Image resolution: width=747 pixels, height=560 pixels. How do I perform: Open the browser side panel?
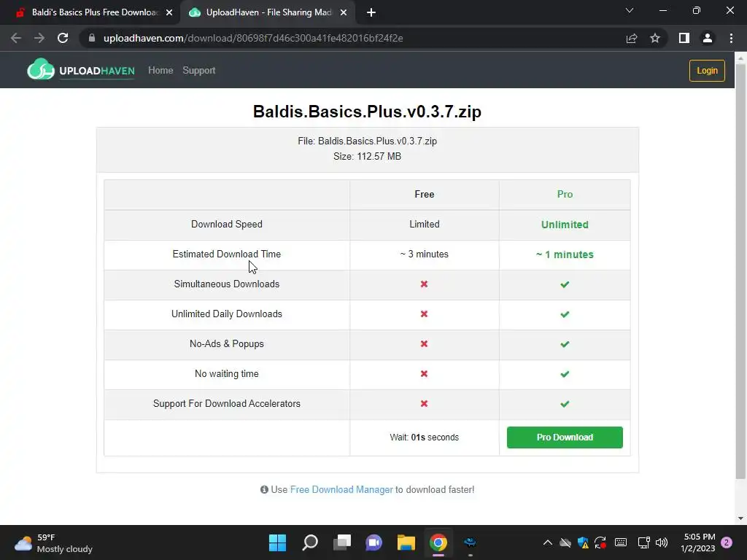pos(684,38)
